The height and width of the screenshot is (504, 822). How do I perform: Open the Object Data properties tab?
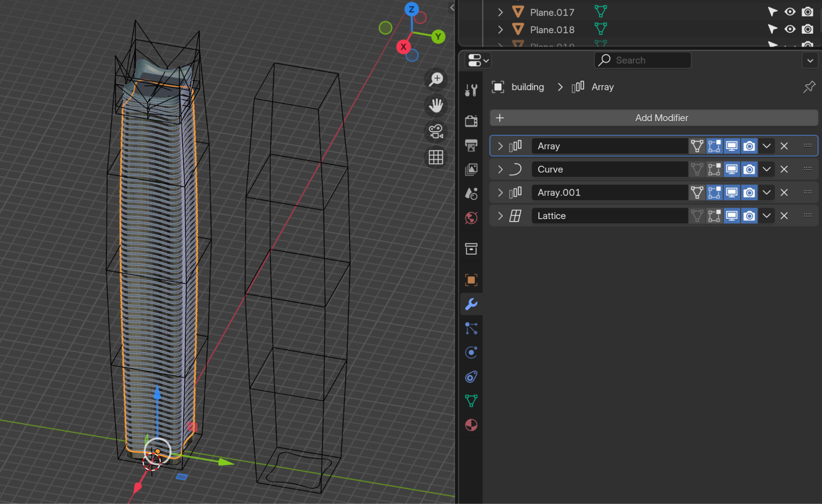(471, 400)
